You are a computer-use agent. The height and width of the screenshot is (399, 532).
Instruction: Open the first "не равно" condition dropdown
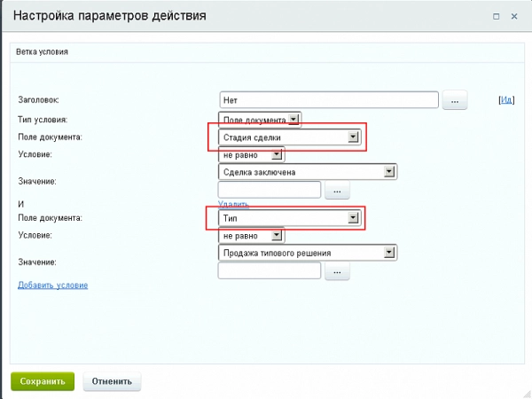(x=251, y=155)
